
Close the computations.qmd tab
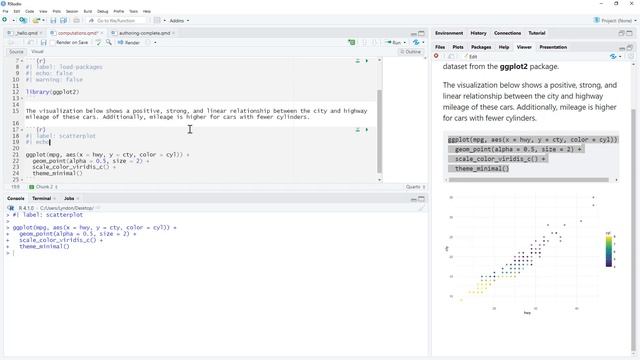pyautogui.click(x=102, y=33)
